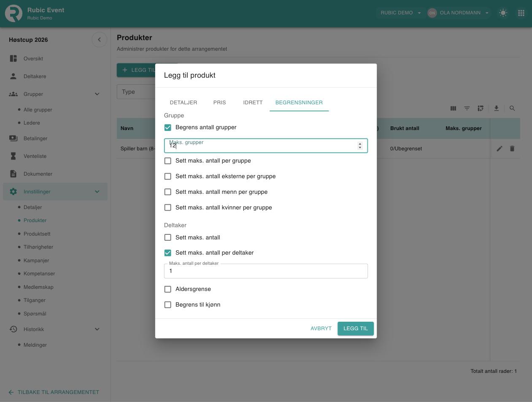Viewport: 532px width, 402px height.
Task: Click the edit pencil icon for Spiller barn row
Action: 500,149
